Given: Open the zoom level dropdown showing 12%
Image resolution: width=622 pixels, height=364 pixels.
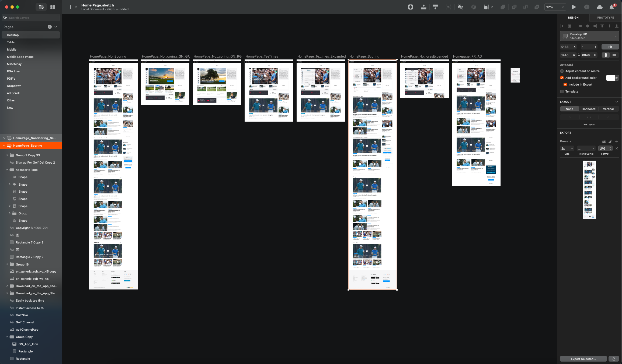Looking at the screenshot, I should [555, 7].
